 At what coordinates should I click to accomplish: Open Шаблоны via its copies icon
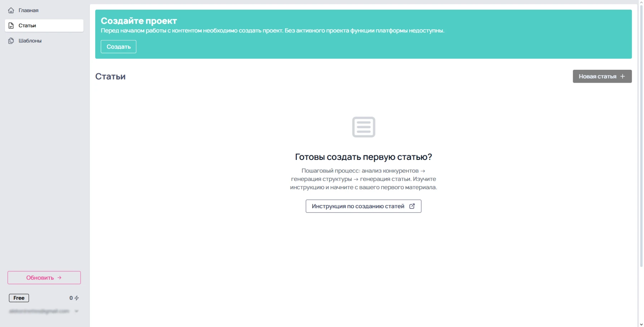point(11,40)
